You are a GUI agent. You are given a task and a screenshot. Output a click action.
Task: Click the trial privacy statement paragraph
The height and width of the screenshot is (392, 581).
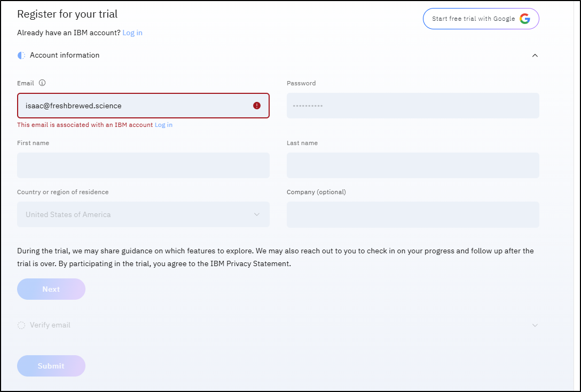[x=276, y=257]
